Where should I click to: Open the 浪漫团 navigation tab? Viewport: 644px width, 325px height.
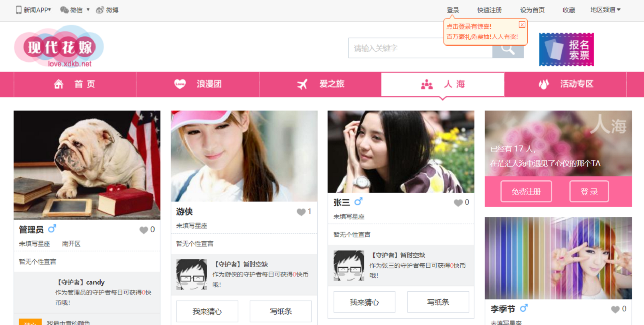coord(198,84)
